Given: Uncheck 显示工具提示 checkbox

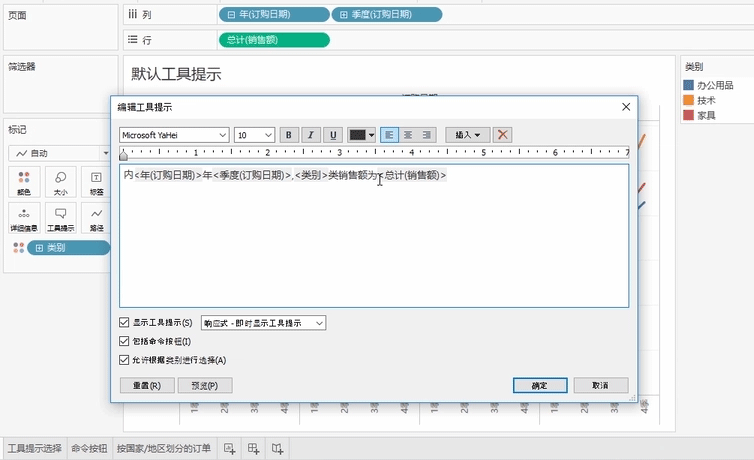Looking at the screenshot, I should tap(125, 323).
